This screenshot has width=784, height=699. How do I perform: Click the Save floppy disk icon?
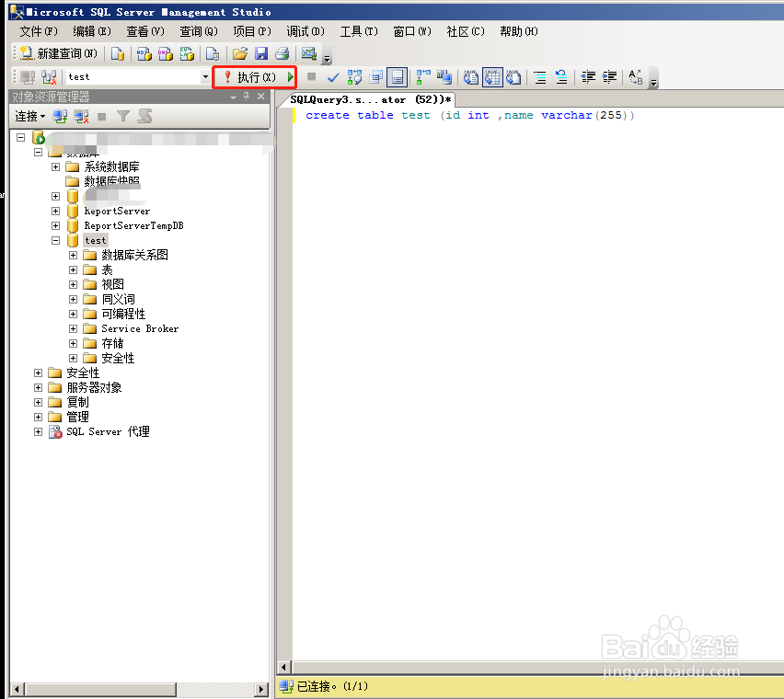click(261, 53)
